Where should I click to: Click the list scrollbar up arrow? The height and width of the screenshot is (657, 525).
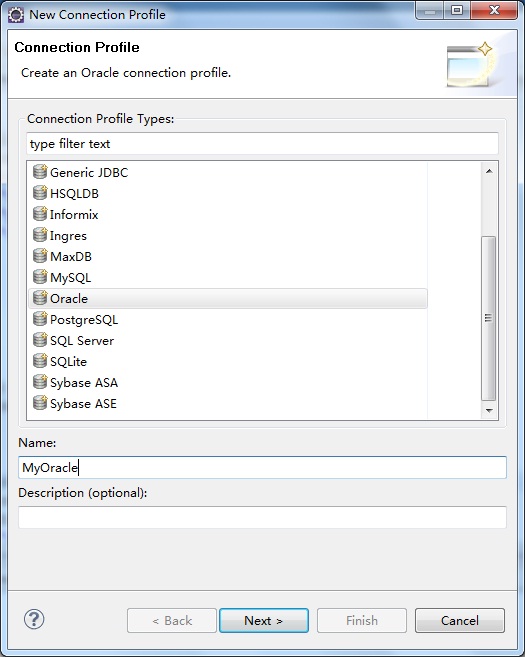click(489, 171)
